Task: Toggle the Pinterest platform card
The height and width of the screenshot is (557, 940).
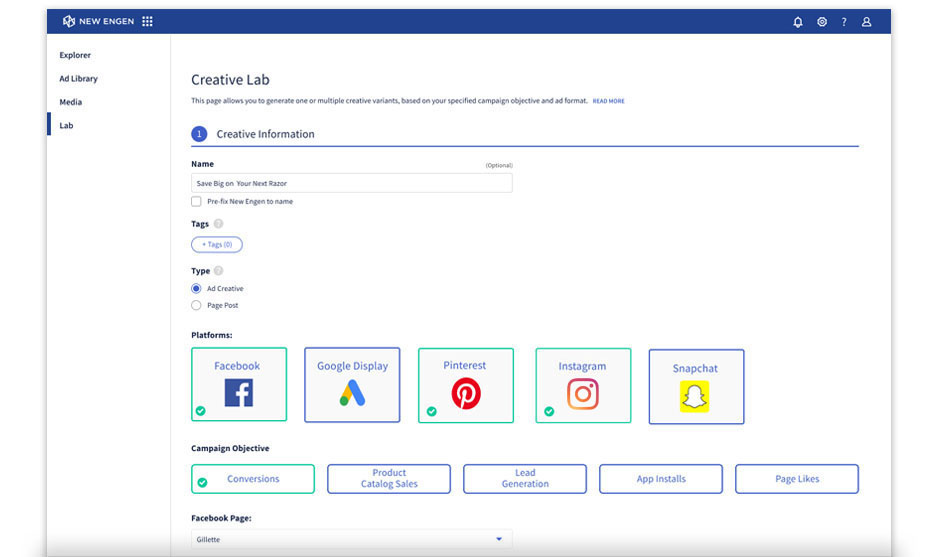Action: [x=466, y=386]
